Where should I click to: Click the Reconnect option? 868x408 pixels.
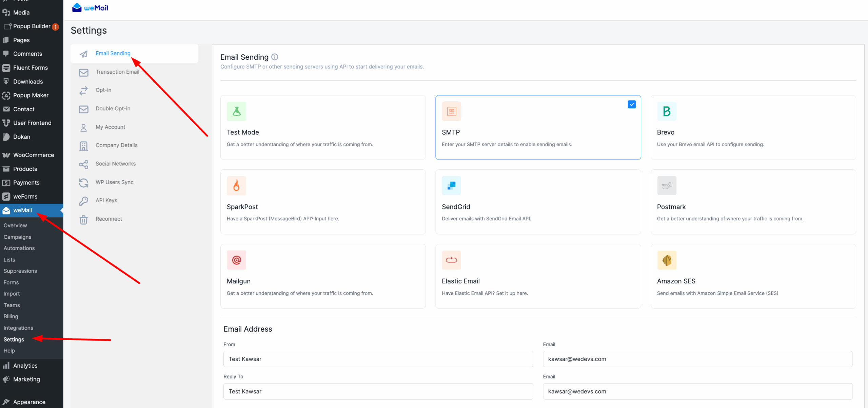click(108, 219)
